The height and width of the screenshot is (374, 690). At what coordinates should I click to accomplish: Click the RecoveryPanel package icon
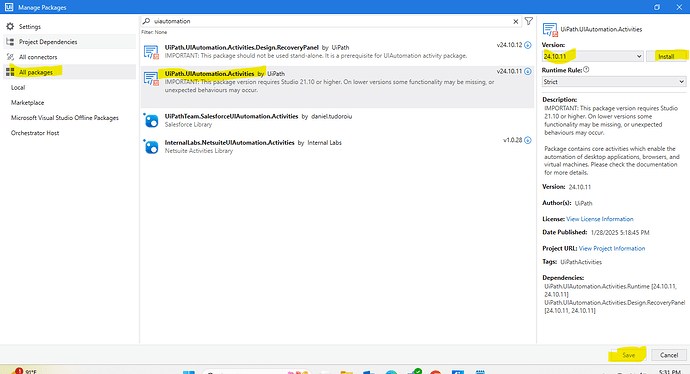151,52
